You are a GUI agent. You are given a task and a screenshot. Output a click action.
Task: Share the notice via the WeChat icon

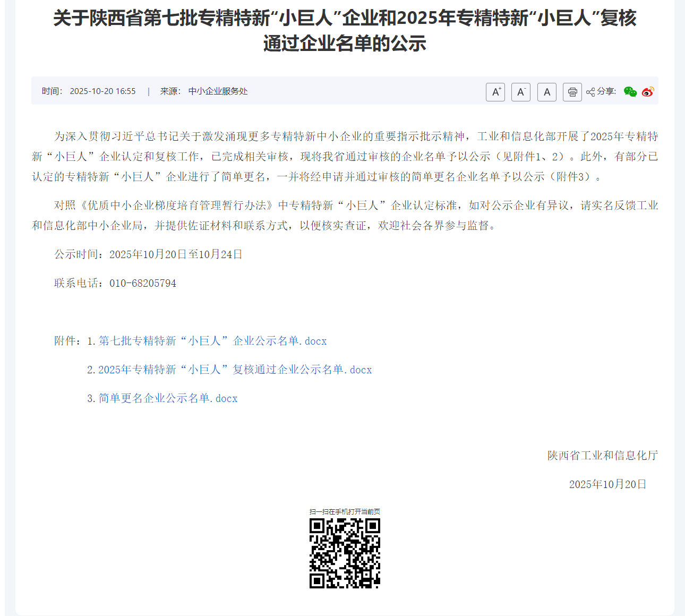click(630, 91)
